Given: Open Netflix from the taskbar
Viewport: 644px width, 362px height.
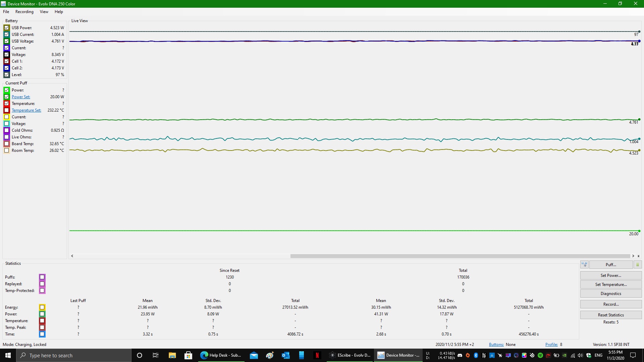Looking at the screenshot, I should click(x=317, y=355).
